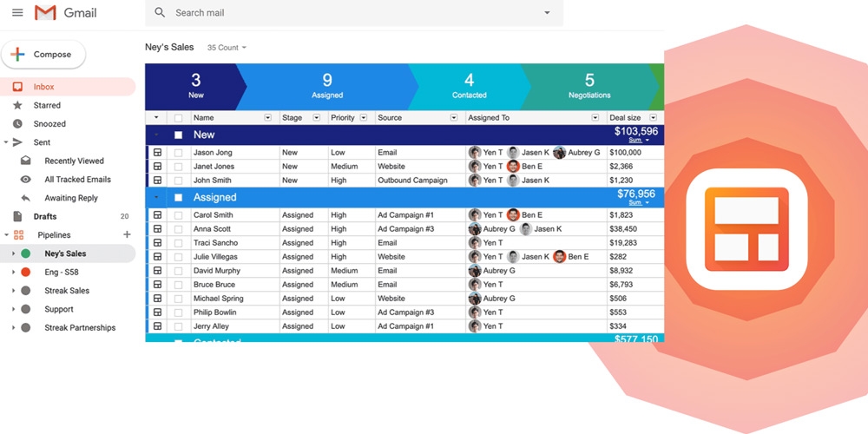
Task: Click the Starred star icon in sidebar
Action: [x=17, y=105]
